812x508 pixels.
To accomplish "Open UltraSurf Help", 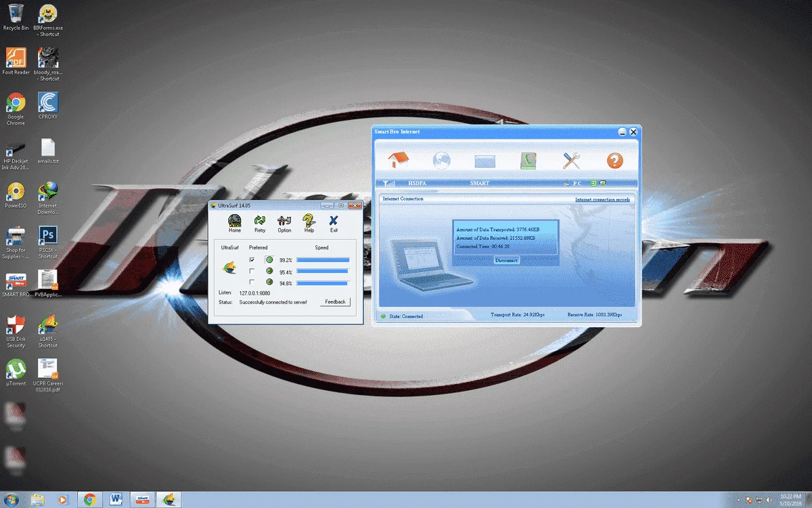I will (x=309, y=224).
